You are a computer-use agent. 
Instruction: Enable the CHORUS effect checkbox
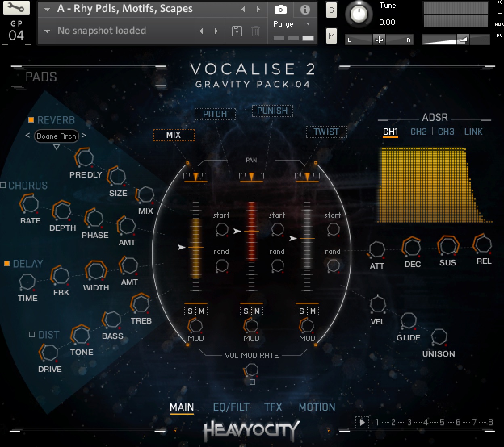pos(3,185)
